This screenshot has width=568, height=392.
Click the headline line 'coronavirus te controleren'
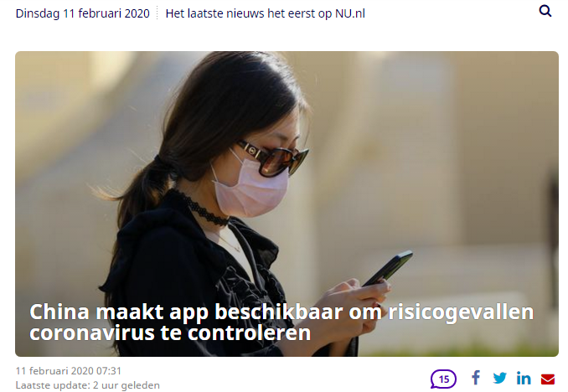[x=170, y=333]
